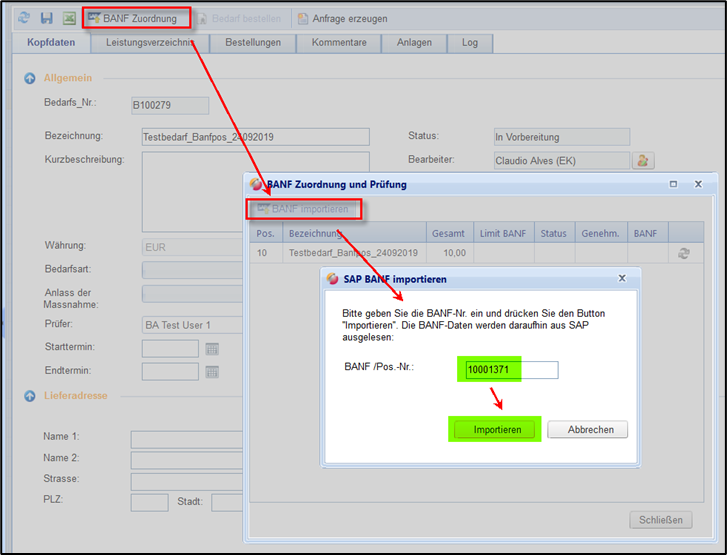
Task: Click the BANF /Pos.-Nr. input field
Action: pos(511,370)
